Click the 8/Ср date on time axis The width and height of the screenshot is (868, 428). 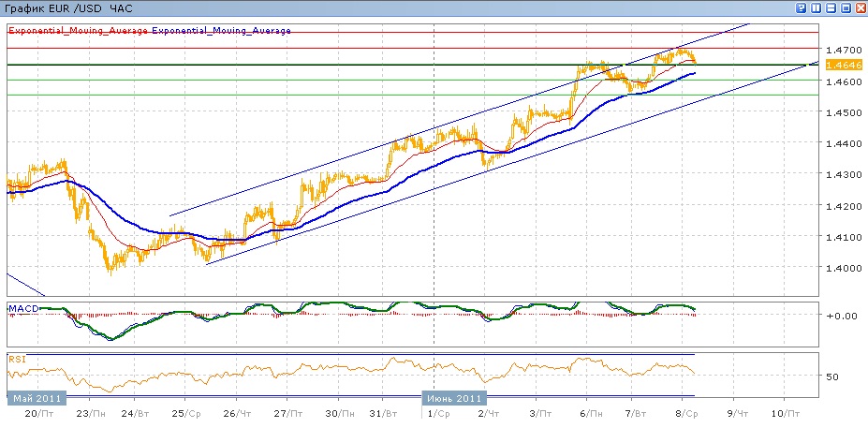[x=688, y=413]
